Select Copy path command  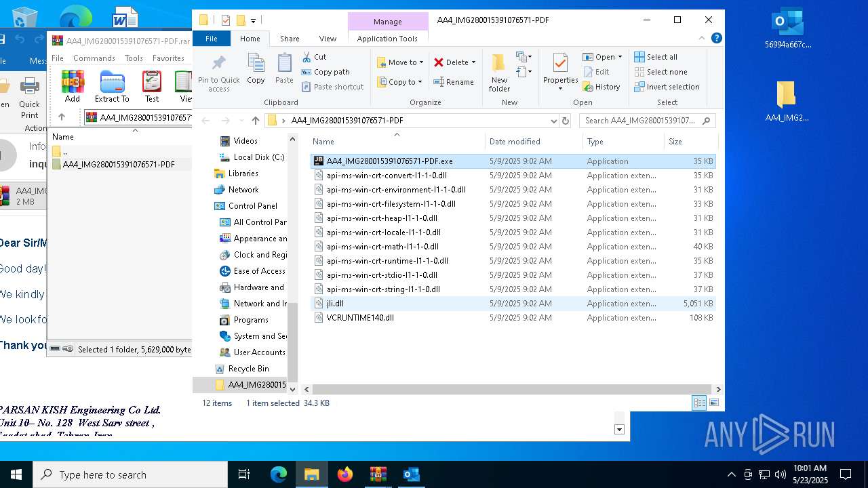pyautogui.click(x=325, y=72)
